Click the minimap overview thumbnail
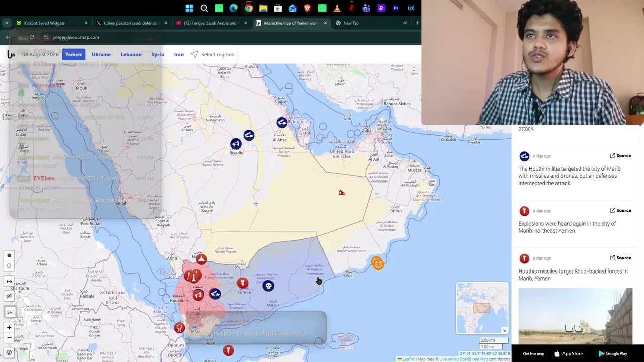Image resolution: width=644 pixels, height=362 pixels. (x=482, y=308)
